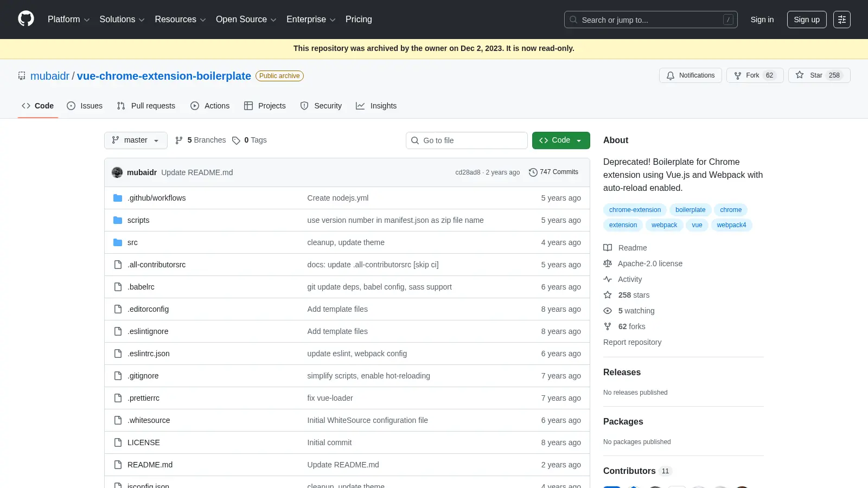This screenshot has height=488, width=868.
Task: Expand the Open Source menu
Action: [x=246, y=19]
